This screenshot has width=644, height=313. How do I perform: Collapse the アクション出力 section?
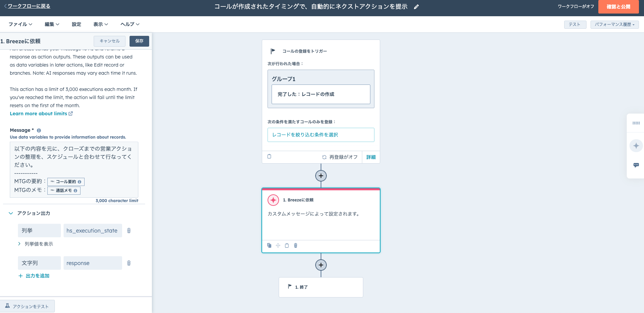tap(11, 213)
